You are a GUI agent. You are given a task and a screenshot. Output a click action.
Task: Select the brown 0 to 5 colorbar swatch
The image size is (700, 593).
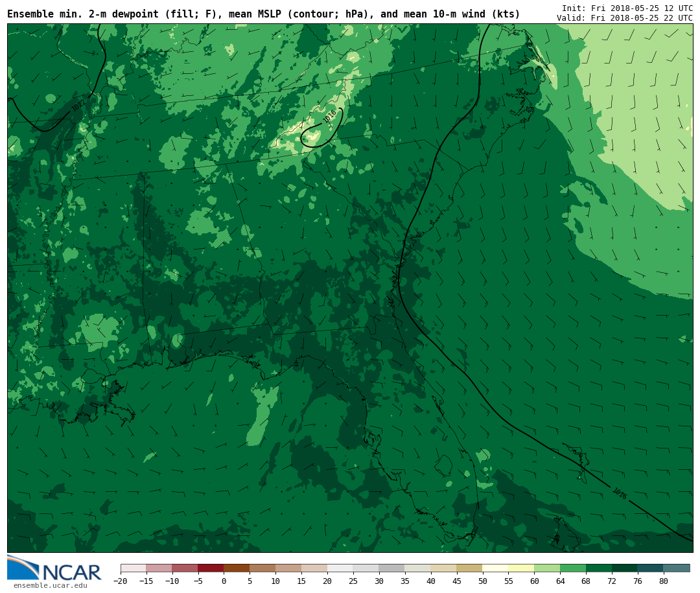point(237,568)
